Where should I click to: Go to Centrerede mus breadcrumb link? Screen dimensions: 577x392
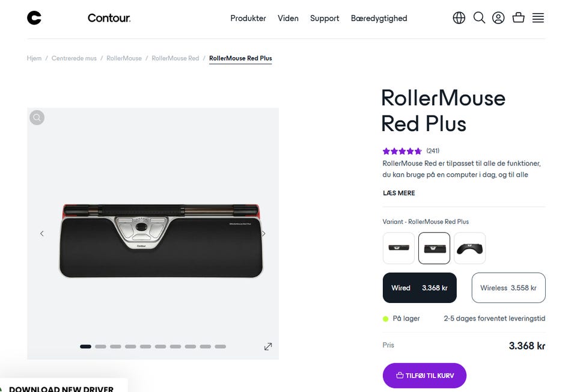(x=74, y=58)
